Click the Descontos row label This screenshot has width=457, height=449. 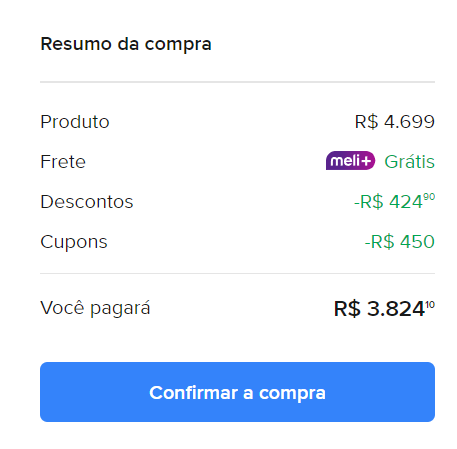(87, 202)
